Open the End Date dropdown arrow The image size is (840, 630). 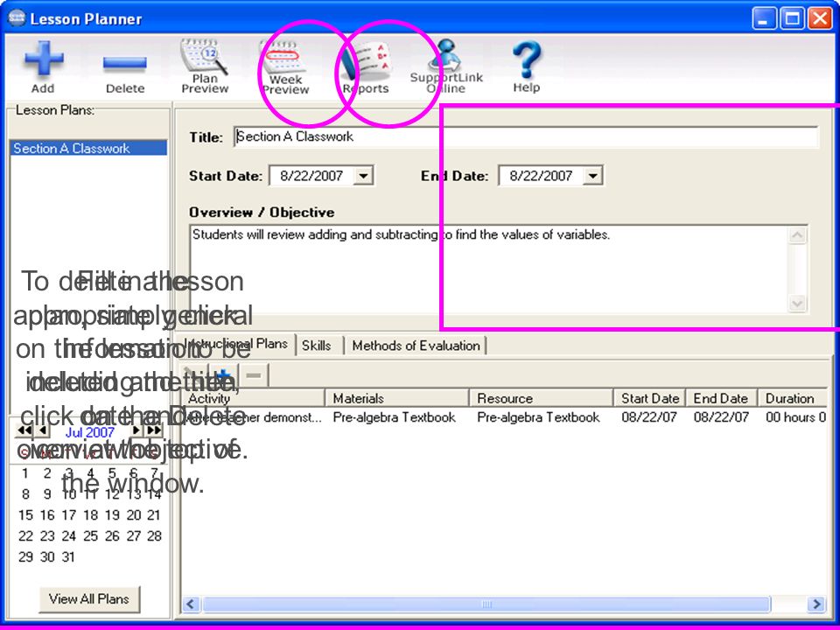pos(593,176)
